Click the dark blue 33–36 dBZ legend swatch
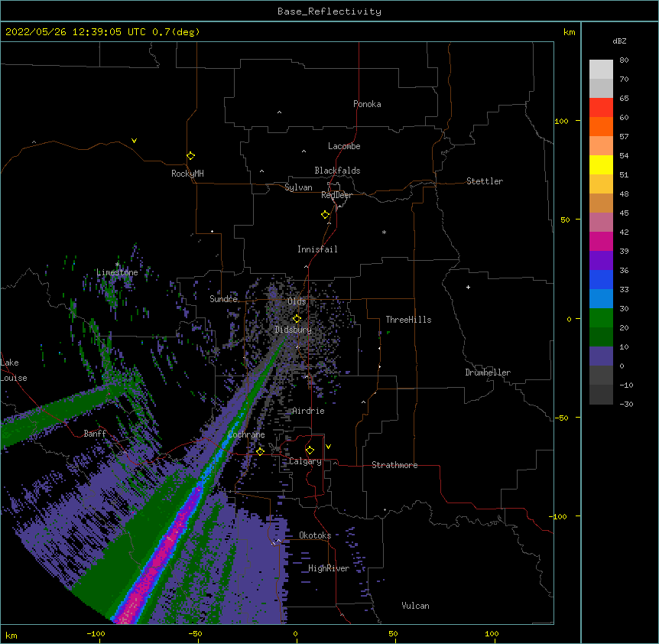This screenshot has height=644, width=659. pos(601,279)
